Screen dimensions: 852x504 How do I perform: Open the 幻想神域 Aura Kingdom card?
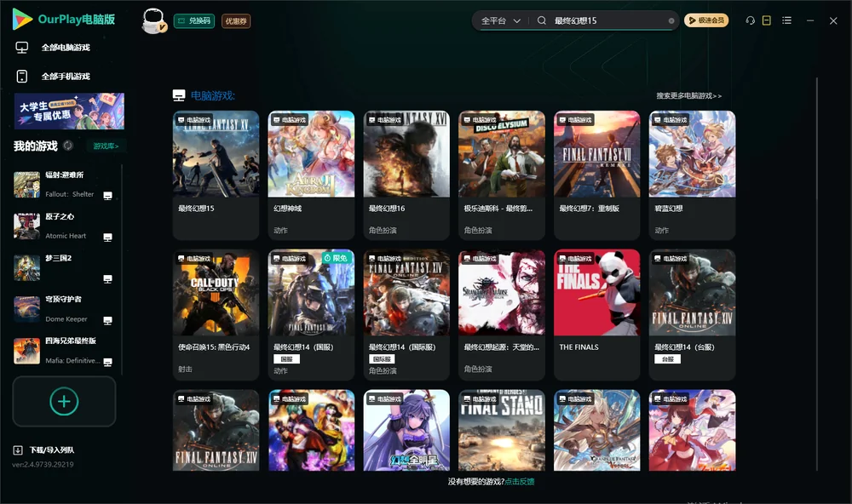point(311,175)
